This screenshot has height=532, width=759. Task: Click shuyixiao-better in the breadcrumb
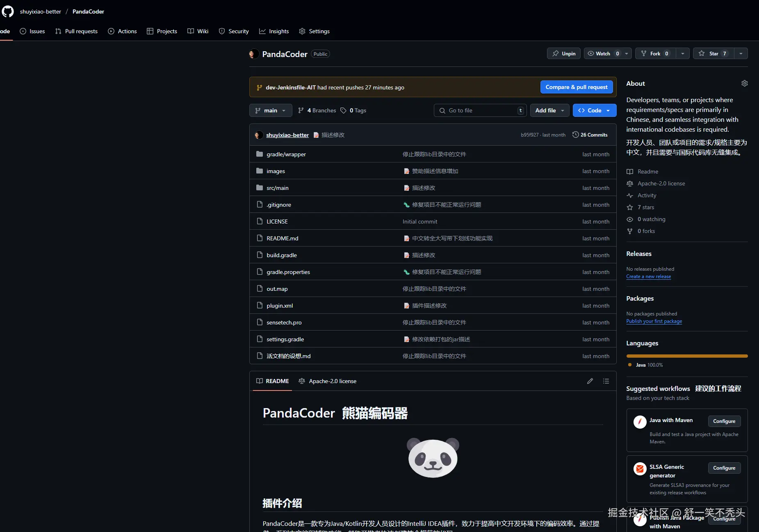coord(41,11)
